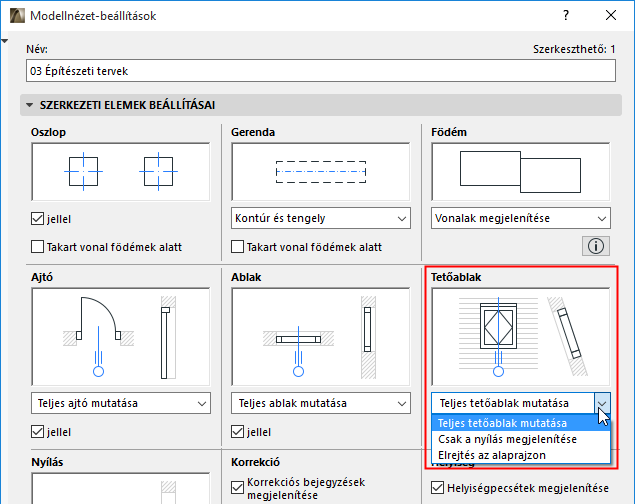Collapse 'Szerkezeti elemek beállításai' section
The width and height of the screenshot is (635, 504).
[29, 105]
